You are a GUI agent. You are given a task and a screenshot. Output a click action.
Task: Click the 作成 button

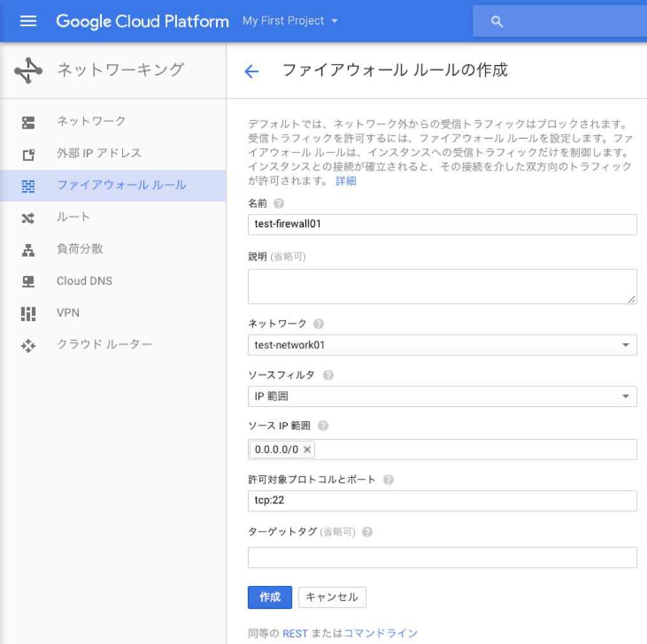click(x=269, y=597)
